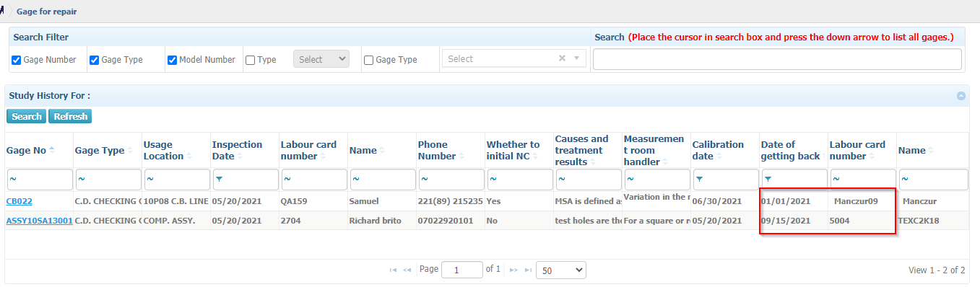Uncheck the first Gage Type checkbox
The width and height of the screenshot is (980, 287).
tap(94, 60)
